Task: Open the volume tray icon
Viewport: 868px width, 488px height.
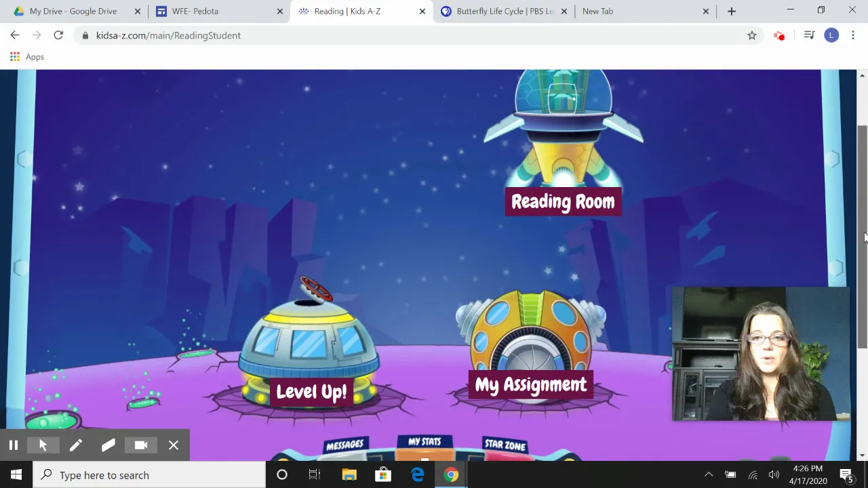Action: click(x=774, y=475)
